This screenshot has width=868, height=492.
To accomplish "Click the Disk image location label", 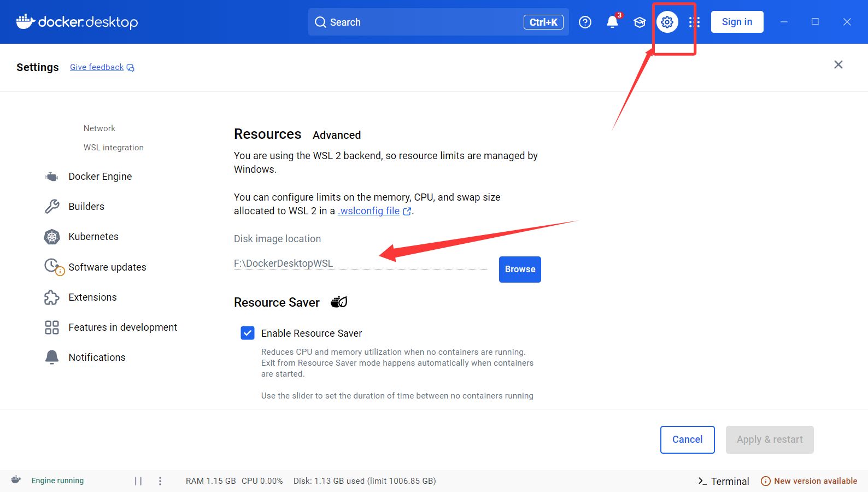I will click(x=278, y=239).
